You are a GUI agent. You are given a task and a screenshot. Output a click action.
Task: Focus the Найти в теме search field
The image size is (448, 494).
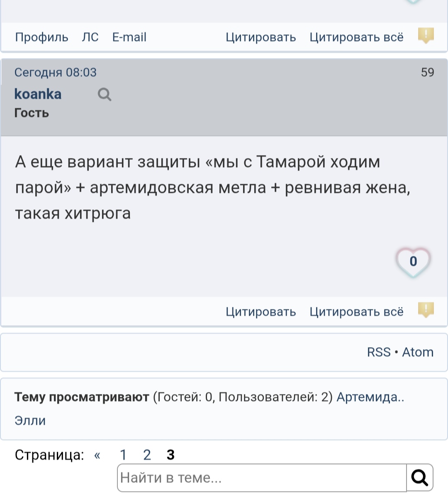click(x=262, y=478)
